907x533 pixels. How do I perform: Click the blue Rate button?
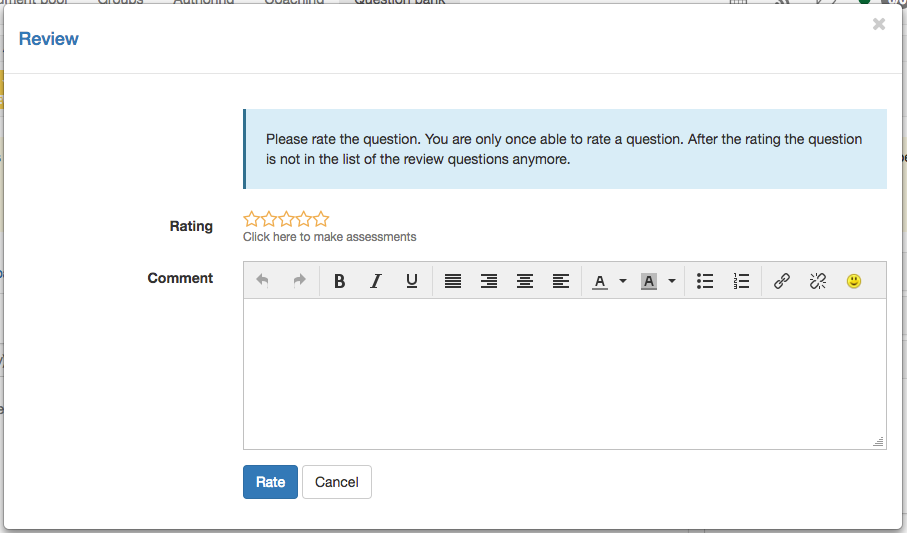click(270, 482)
